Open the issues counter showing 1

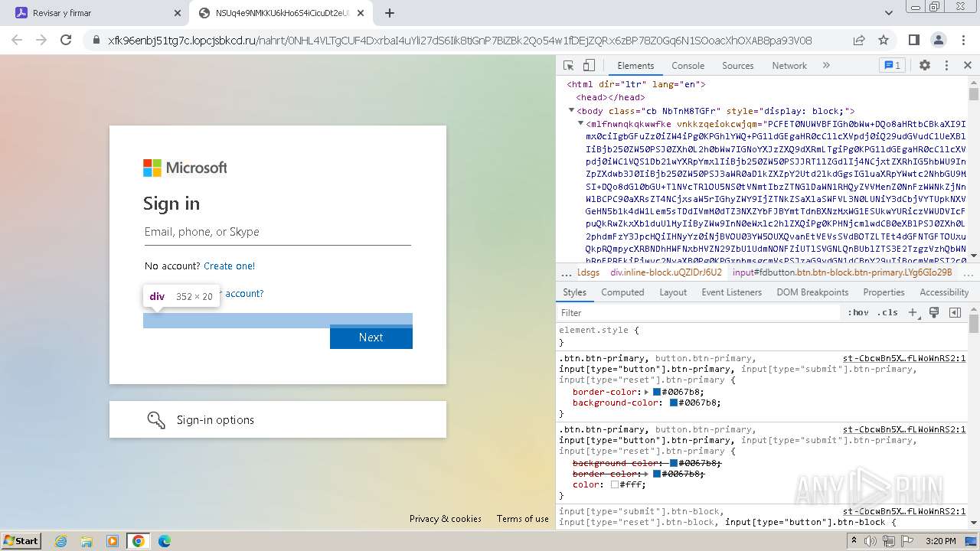[893, 66]
